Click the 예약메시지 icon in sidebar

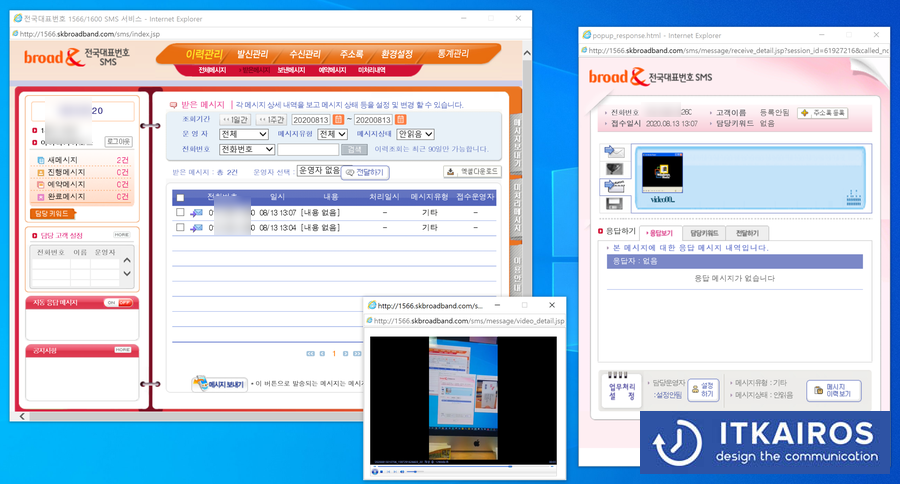pos(41,184)
